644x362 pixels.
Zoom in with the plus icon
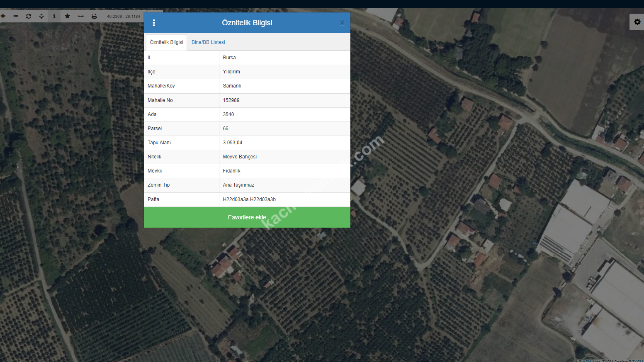(3, 16)
